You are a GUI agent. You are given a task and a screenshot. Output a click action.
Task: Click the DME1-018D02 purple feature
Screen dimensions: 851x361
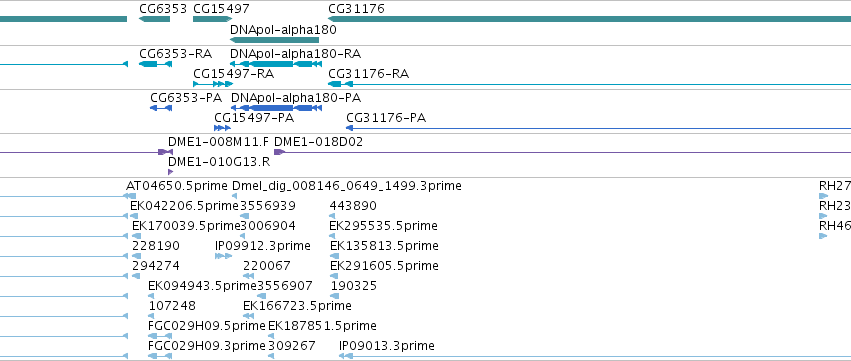(279, 152)
